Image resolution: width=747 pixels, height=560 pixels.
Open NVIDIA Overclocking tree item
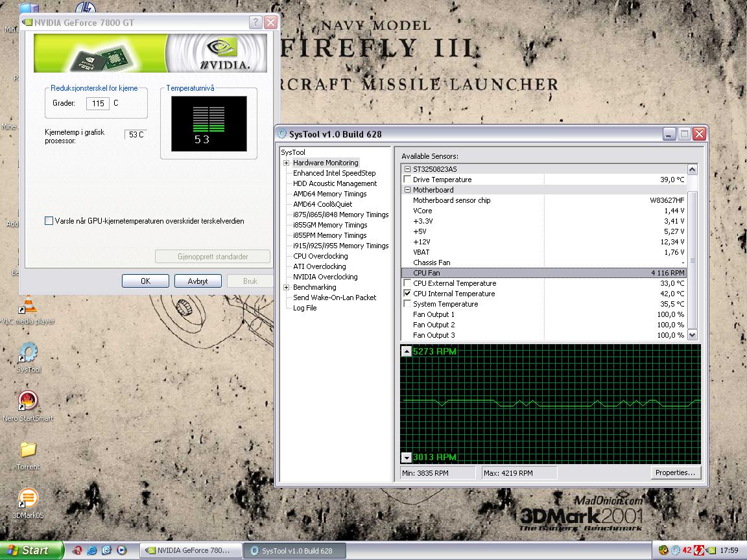tap(325, 277)
